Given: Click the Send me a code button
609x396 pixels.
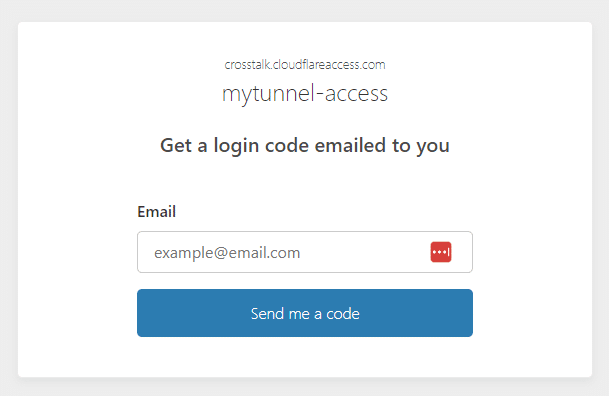Looking at the screenshot, I should point(305,313).
